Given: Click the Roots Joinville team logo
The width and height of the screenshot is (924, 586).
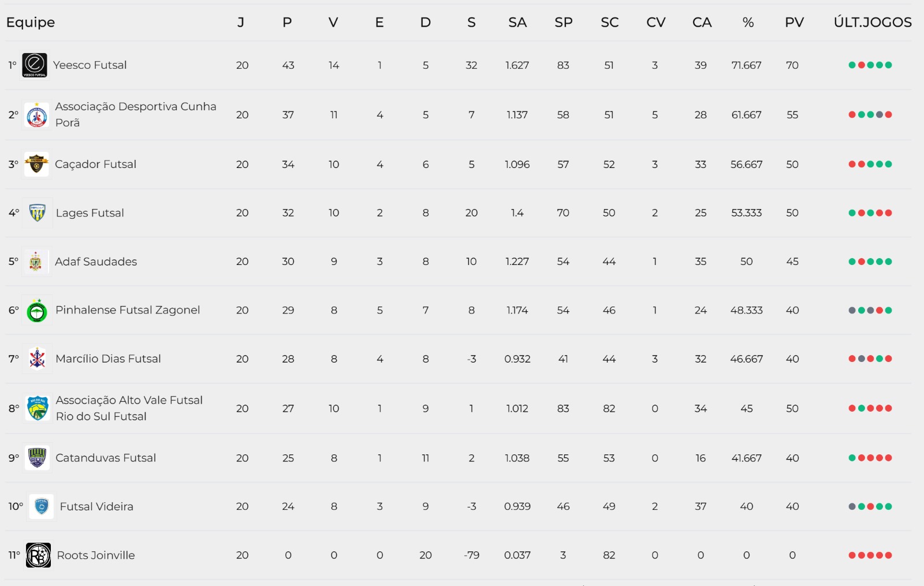Looking at the screenshot, I should click(38, 555).
